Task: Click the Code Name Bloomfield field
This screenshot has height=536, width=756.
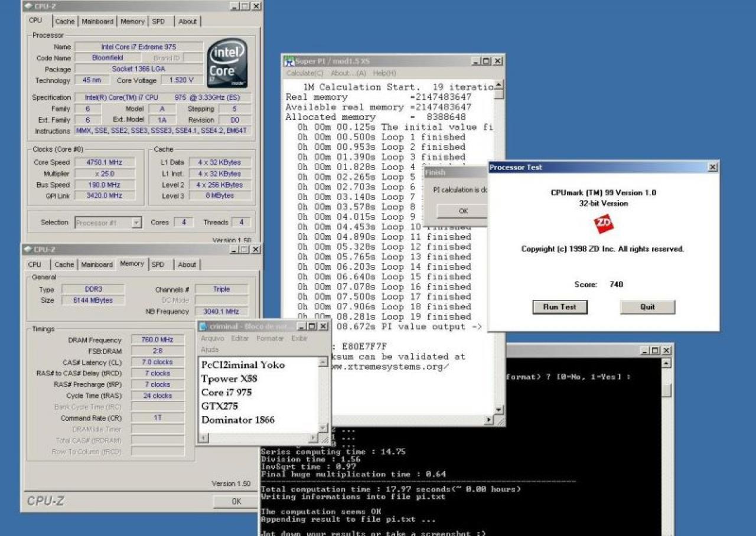Action: (x=108, y=58)
